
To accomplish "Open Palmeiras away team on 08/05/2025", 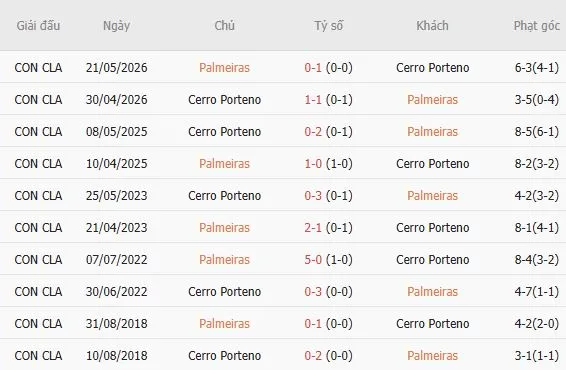I will pos(432,131).
